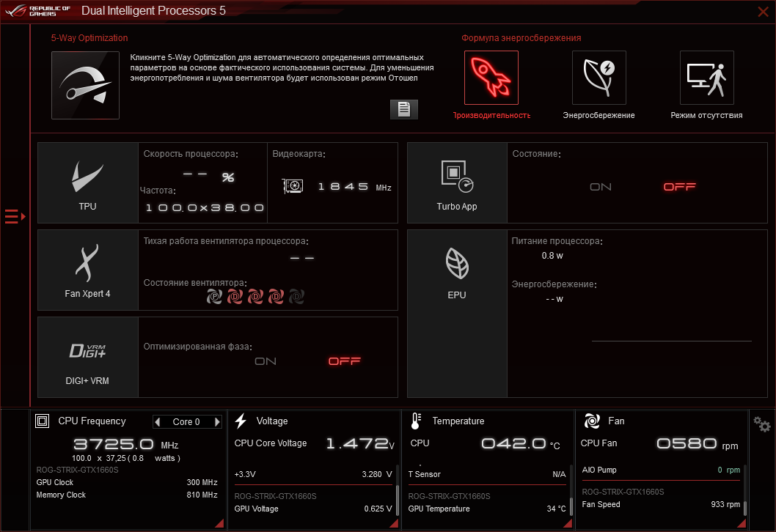
Task: Click the Core 0 selector label
Action: [186, 422]
